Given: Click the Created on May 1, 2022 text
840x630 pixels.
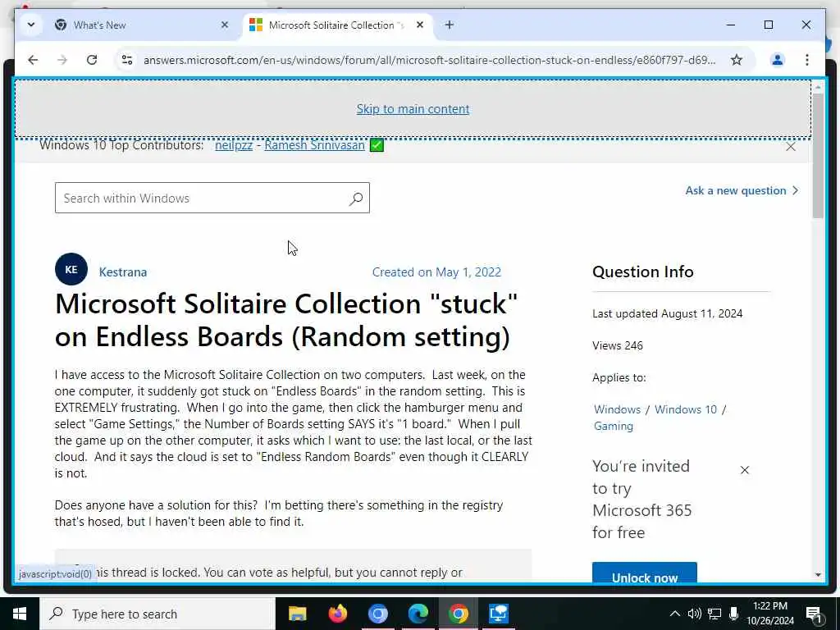Looking at the screenshot, I should 436,272.
